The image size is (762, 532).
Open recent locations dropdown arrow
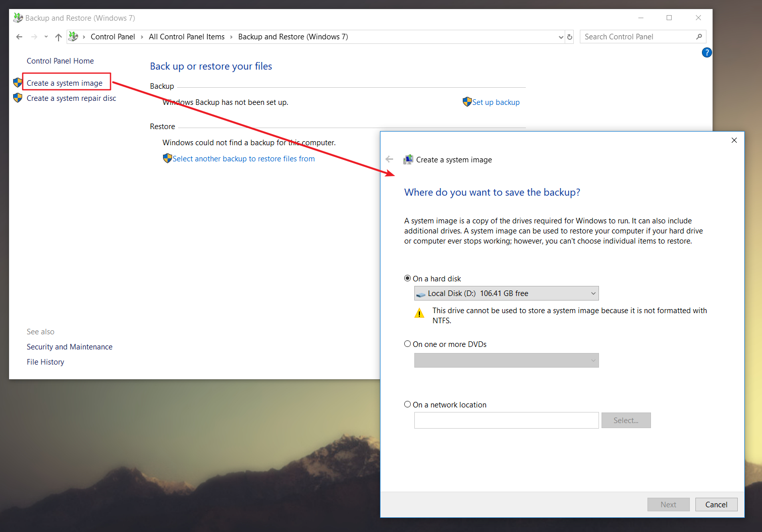coord(46,37)
